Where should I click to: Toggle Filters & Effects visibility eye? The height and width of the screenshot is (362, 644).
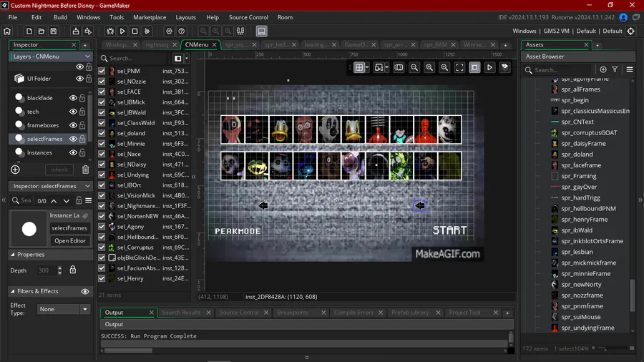(85, 291)
